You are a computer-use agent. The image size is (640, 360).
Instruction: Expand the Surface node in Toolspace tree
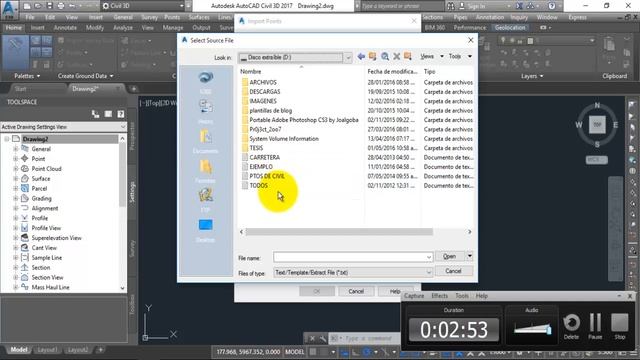click(16, 178)
